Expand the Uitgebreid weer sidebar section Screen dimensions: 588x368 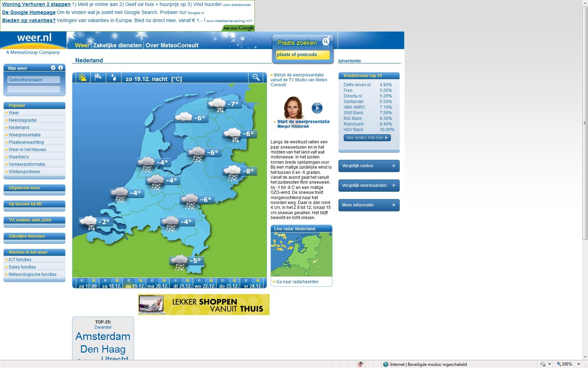pos(34,188)
